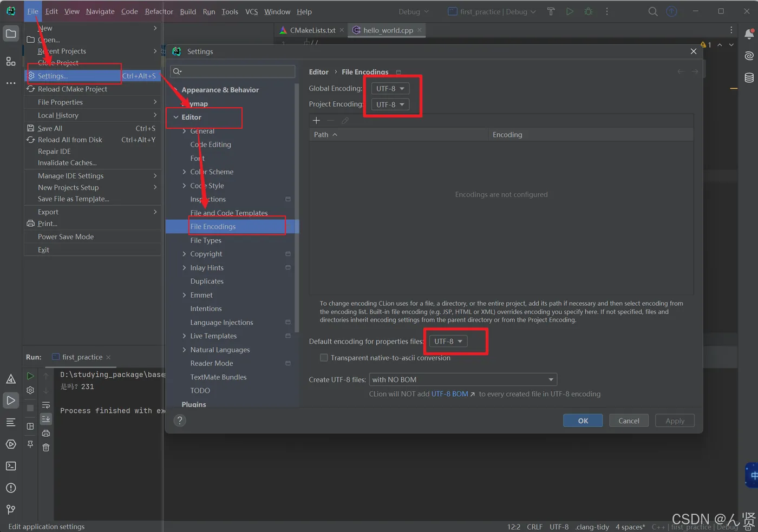
Task: Click the Settings tree vertical scrollbar
Action: (x=297, y=208)
